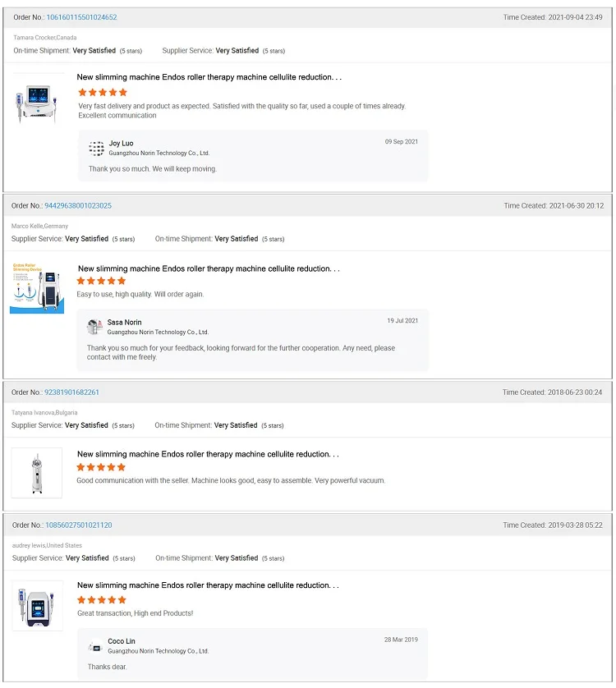This screenshot has height=688, width=616.
Task: Click star rating in Tatyana Ivanova's review
Action: pos(101,467)
